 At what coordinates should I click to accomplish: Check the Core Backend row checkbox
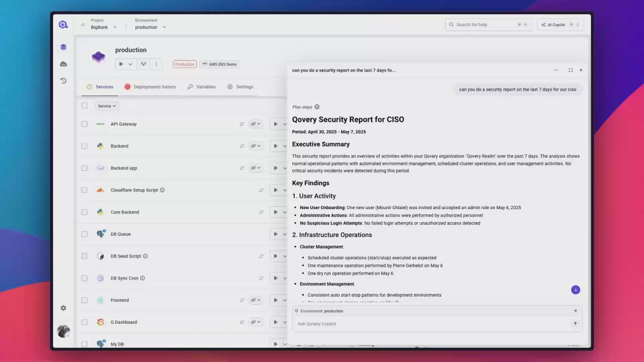[x=85, y=212]
